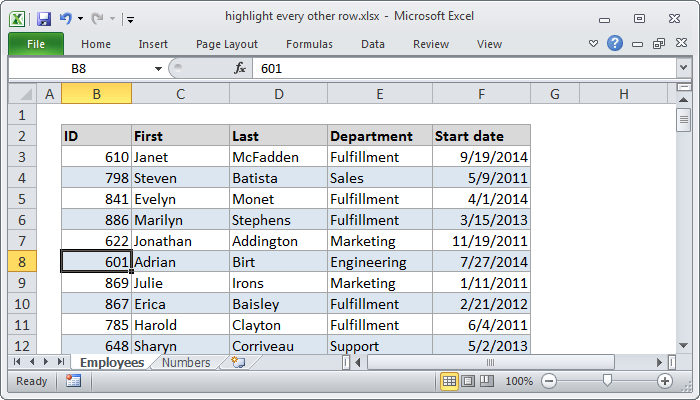The image size is (700, 400).
Task: Switch to Normal view layout
Action: click(449, 381)
